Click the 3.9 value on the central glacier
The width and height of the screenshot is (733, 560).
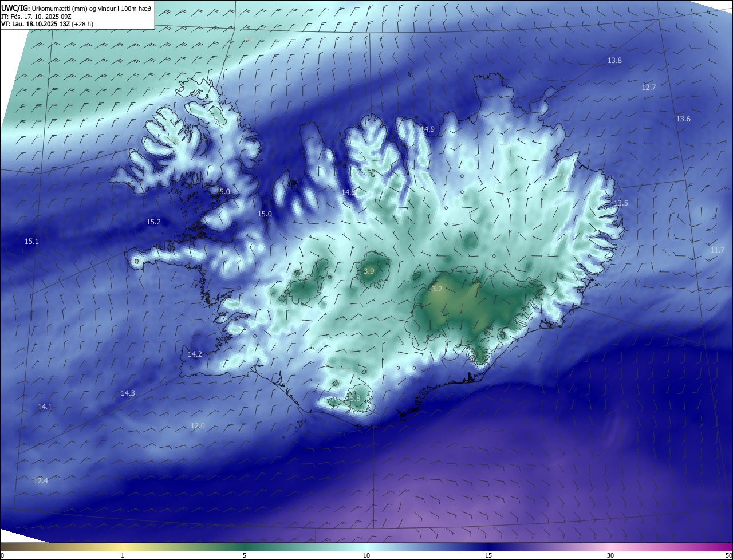369,271
